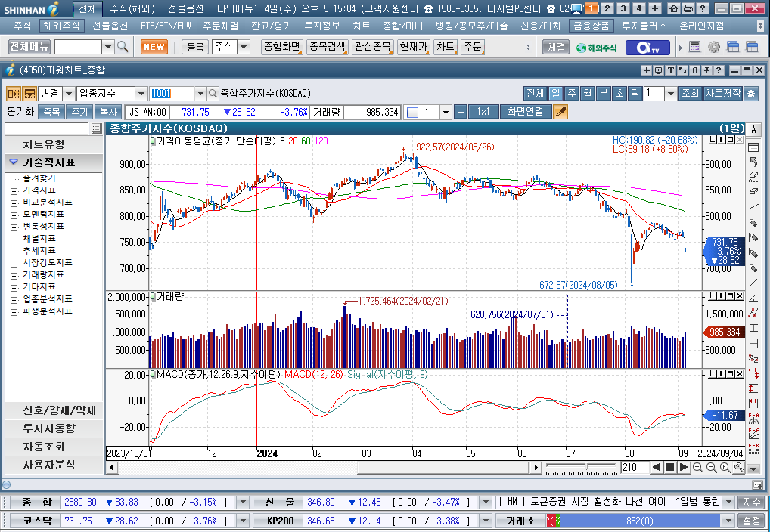Open the 해외주식 menu
Screen dimensions: 770x532
pyautogui.click(x=61, y=26)
